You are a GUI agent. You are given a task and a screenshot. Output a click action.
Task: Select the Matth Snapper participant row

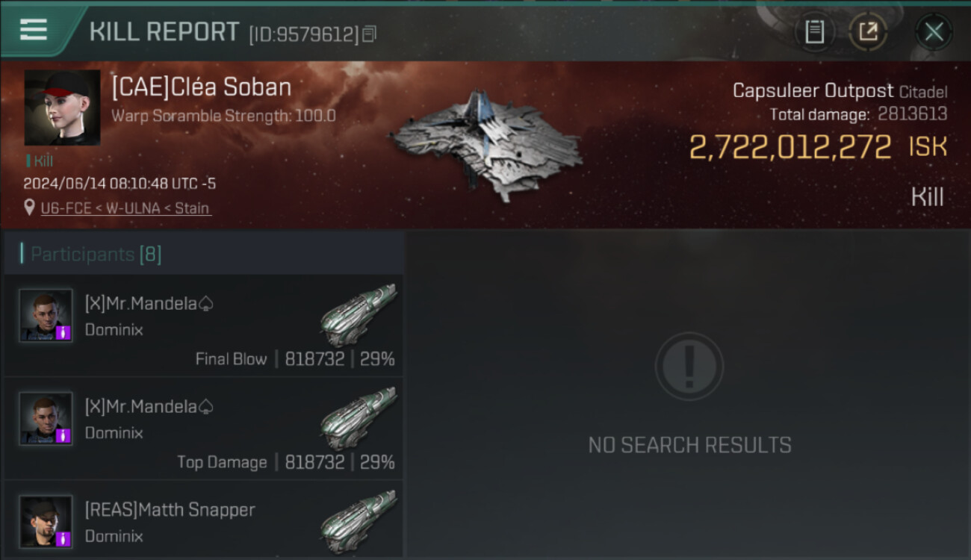tap(204, 520)
